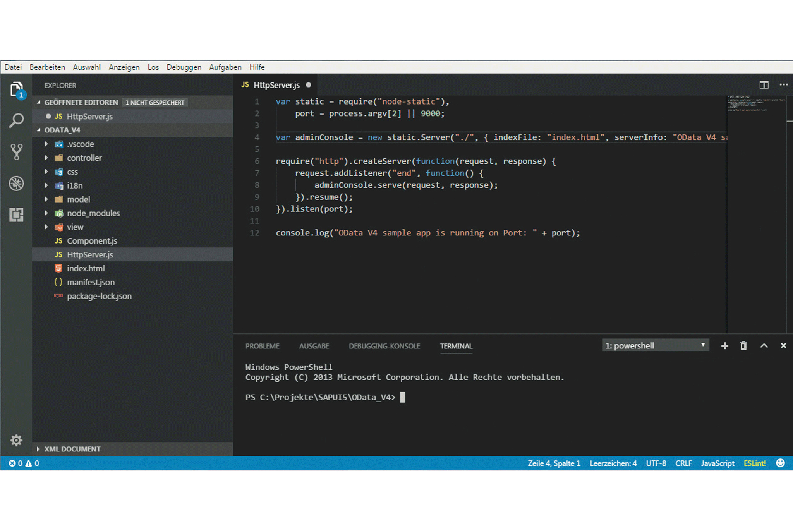Open the Source Control view icon
Screen dimensions: 793x532
[16, 152]
